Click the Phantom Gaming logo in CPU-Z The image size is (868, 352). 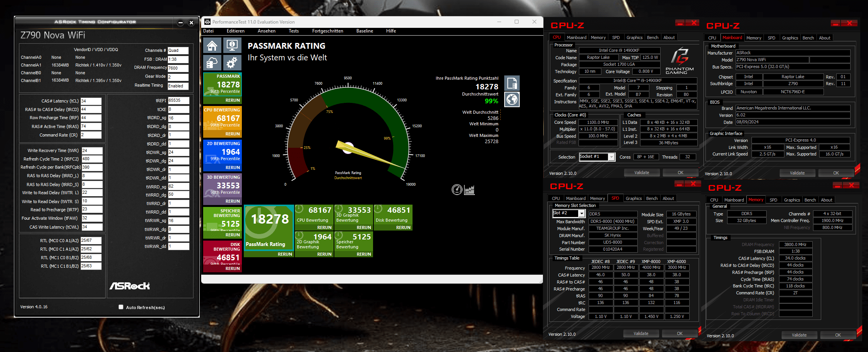pyautogui.click(x=680, y=60)
